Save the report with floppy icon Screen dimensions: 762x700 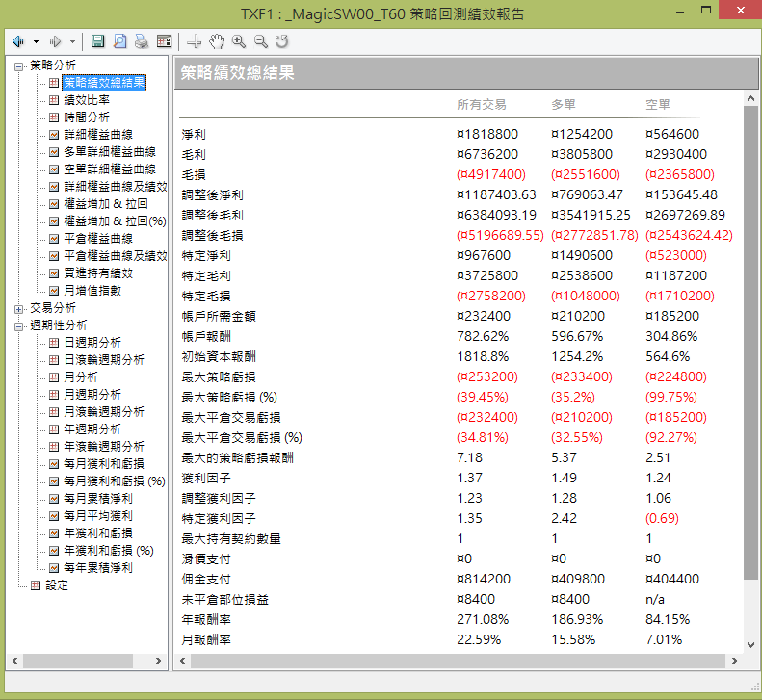97,41
